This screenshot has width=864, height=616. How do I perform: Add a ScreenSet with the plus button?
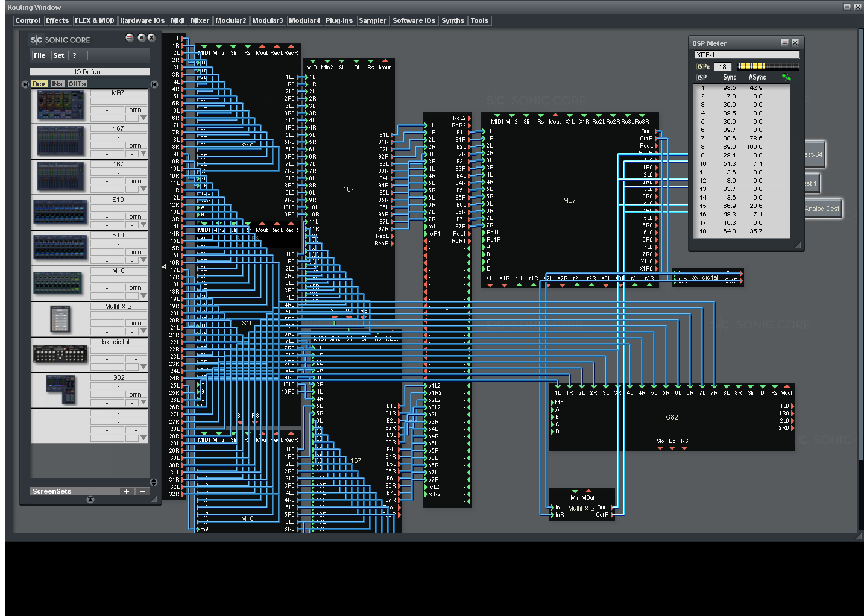[127, 491]
